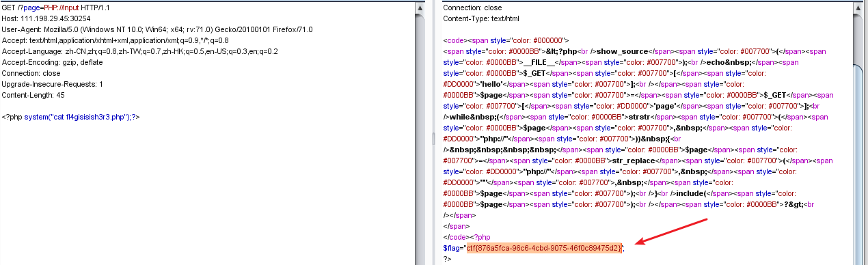Click the Accept-Language zh-CN header line

[140, 51]
